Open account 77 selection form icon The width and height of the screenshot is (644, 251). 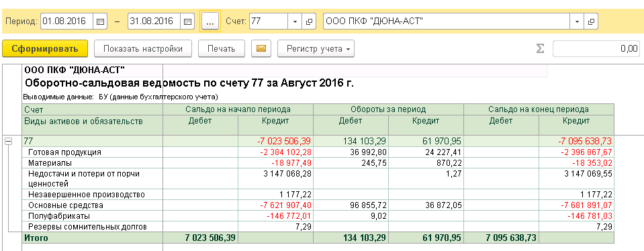point(309,21)
